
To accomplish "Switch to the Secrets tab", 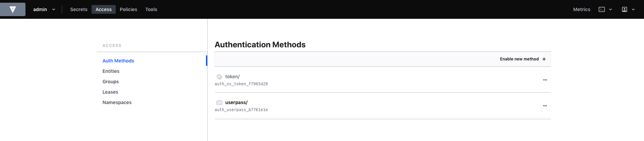I will [79, 9].
